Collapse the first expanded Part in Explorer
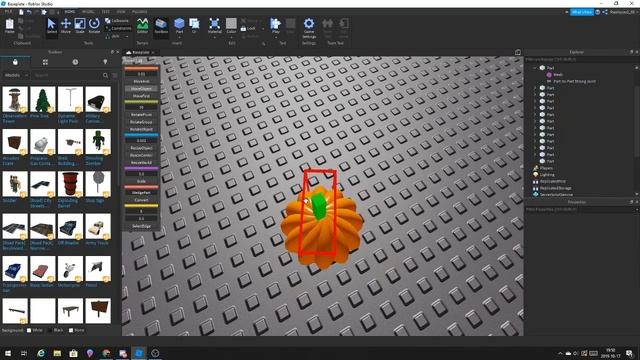The height and width of the screenshot is (360, 640). click(535, 68)
